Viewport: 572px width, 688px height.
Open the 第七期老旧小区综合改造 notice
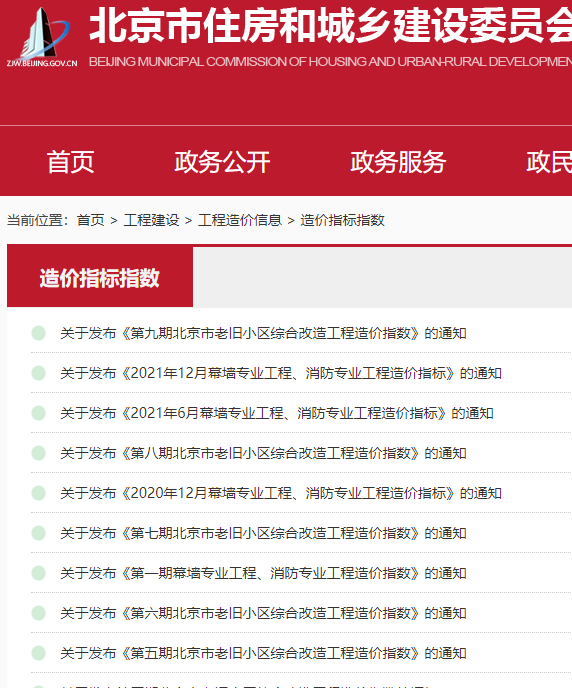coord(263,534)
